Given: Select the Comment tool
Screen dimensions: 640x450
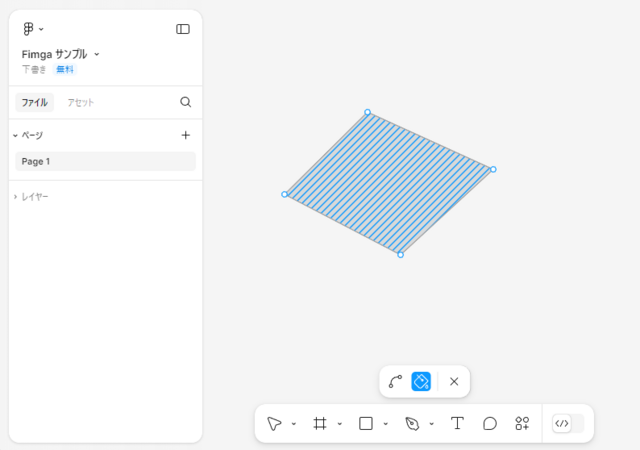Looking at the screenshot, I should click(490, 423).
